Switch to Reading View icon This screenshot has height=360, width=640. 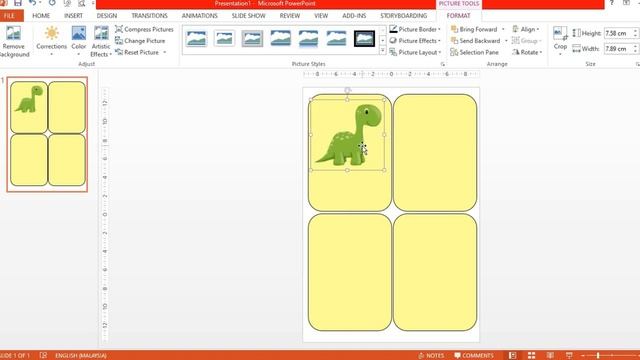click(550, 356)
